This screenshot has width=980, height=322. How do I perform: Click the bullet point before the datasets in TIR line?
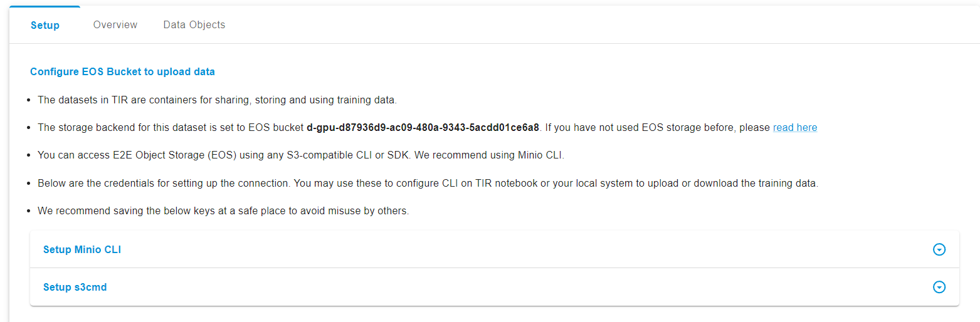click(x=29, y=100)
